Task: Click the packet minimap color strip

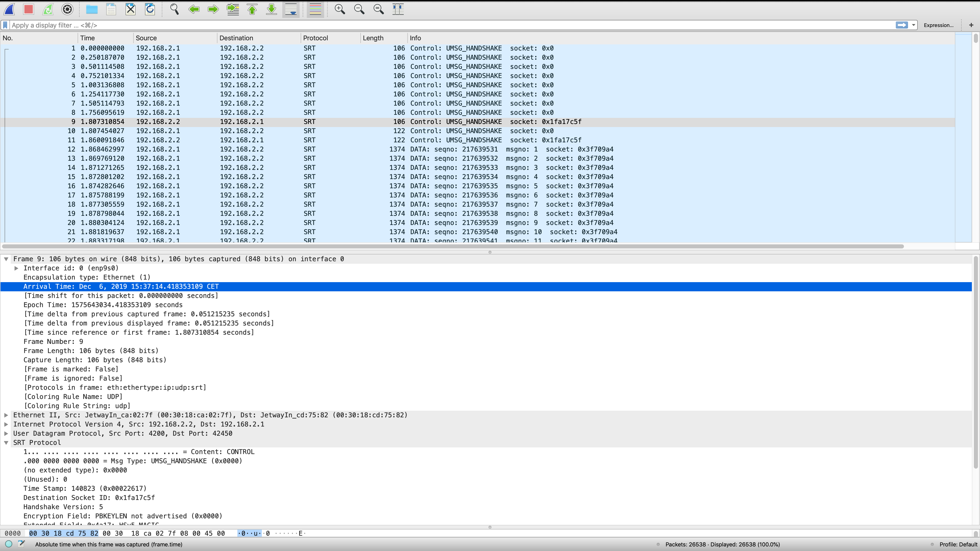Action: tap(963, 138)
